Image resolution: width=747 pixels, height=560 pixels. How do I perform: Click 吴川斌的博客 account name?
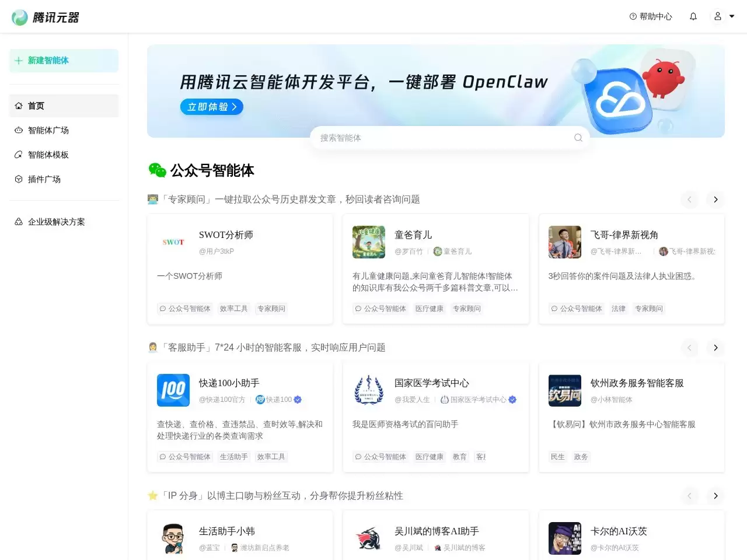464,548
